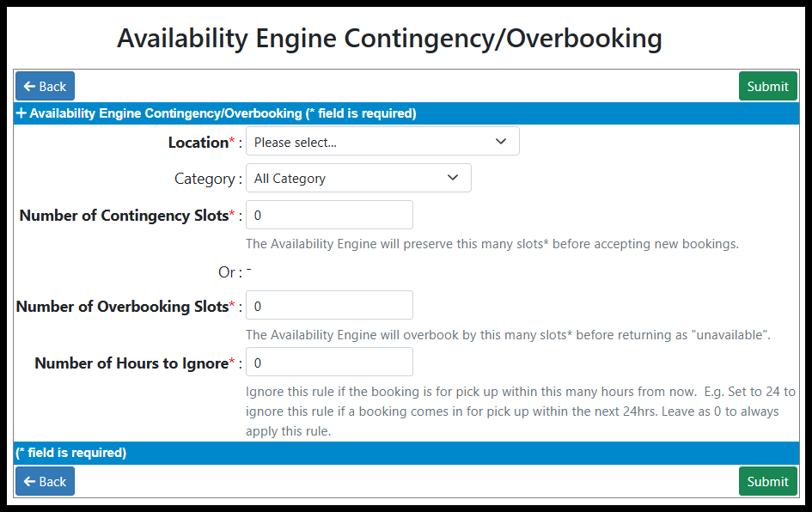Image resolution: width=812 pixels, height=512 pixels.
Task: Click the chevron arrow in the Category field
Action: (453, 178)
